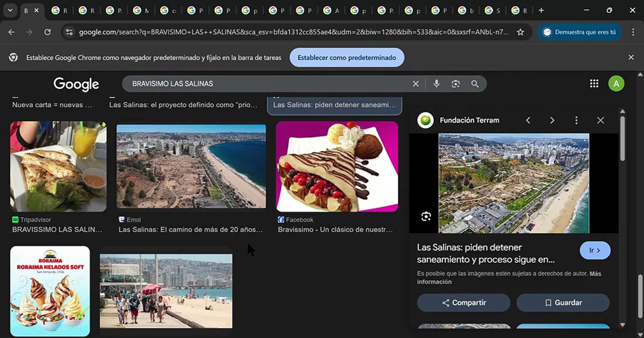Click the Ir visit button
This screenshot has height=338, width=644.
[595, 250]
